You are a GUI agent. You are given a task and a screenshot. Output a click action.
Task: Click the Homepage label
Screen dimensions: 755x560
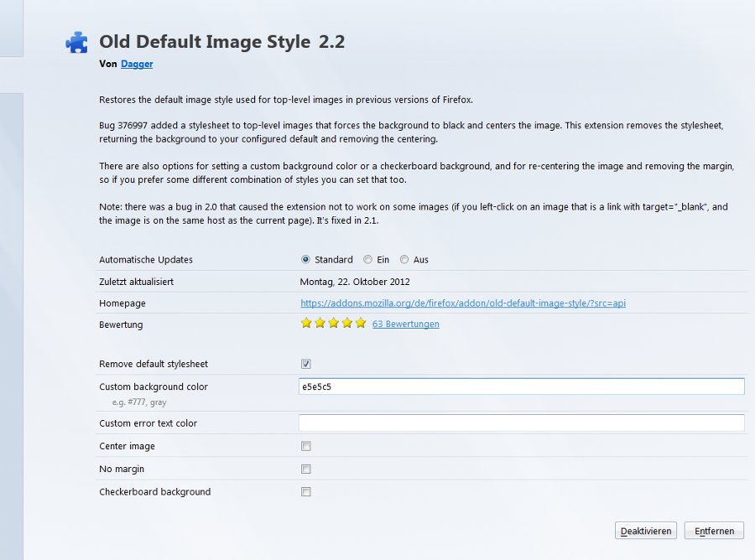pyautogui.click(x=122, y=303)
